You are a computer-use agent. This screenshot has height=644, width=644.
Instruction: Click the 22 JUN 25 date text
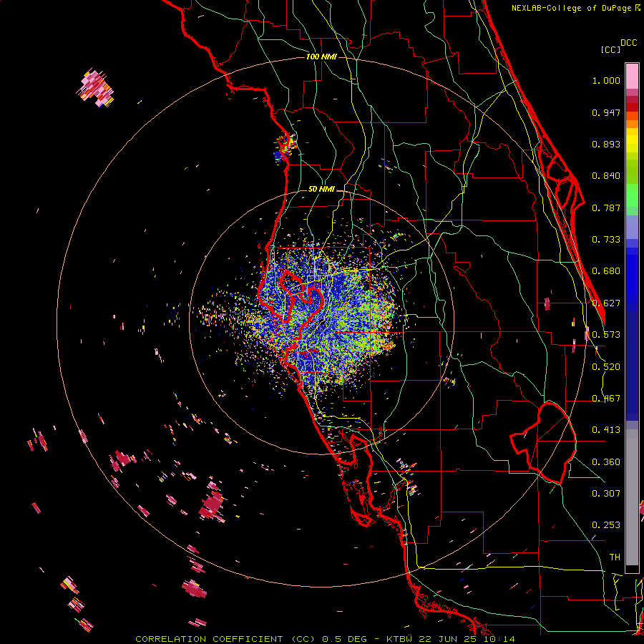pyautogui.click(x=449, y=639)
